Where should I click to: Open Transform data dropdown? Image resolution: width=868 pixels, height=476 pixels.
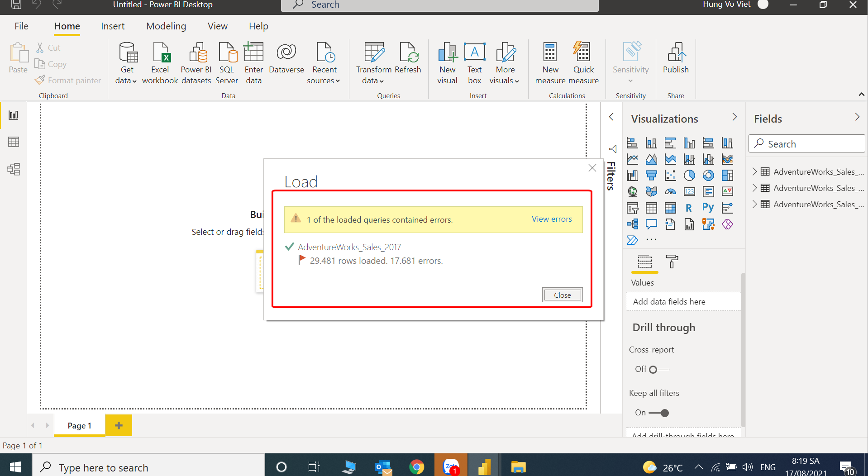(x=373, y=63)
